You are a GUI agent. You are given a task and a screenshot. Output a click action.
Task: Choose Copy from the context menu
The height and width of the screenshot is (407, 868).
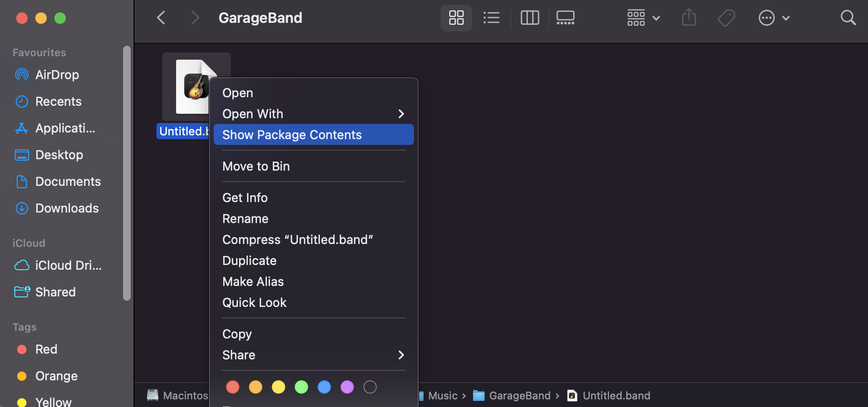314,334
